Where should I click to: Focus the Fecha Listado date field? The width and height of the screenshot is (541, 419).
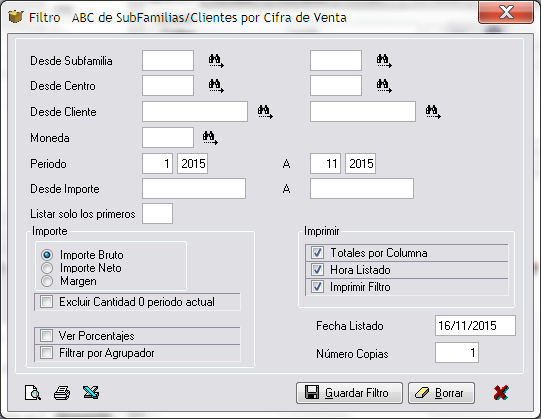point(475,325)
